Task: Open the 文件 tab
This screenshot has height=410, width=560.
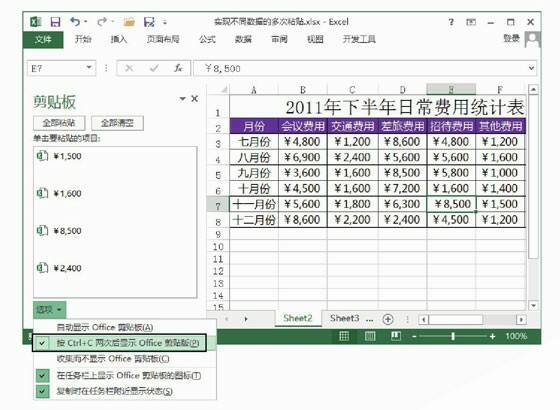Action: 43,39
